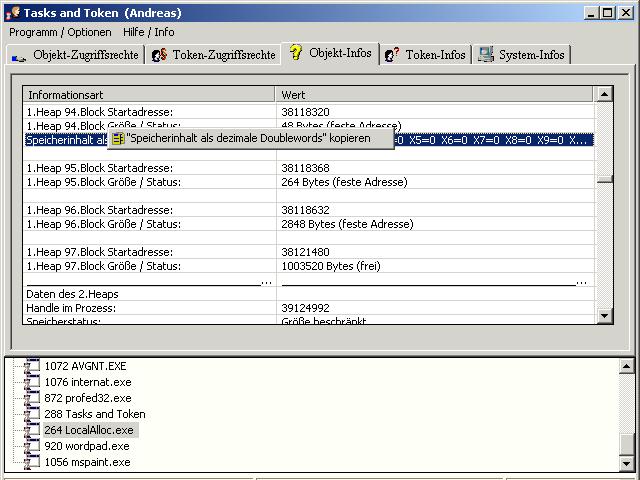Open the Programm / Optionen menu
Screen dimensions: 640x480
tap(60, 32)
